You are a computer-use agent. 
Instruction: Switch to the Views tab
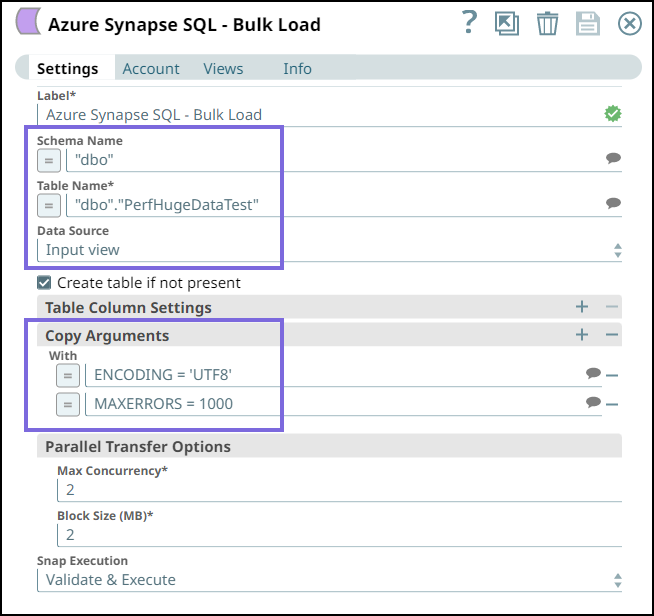(223, 68)
